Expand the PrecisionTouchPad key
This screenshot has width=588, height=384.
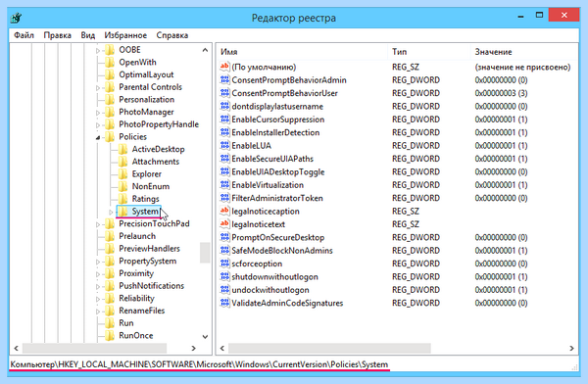98,224
